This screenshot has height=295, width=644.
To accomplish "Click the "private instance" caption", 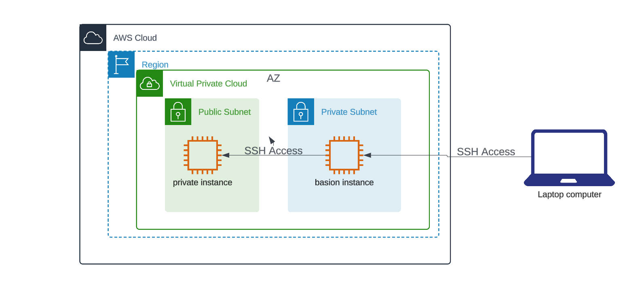I will coord(203,183).
